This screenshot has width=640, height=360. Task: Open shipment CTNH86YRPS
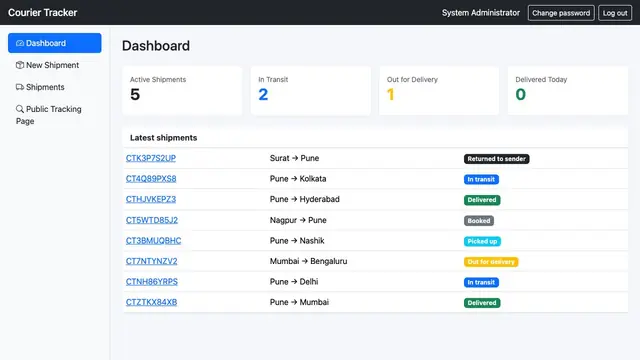click(152, 282)
